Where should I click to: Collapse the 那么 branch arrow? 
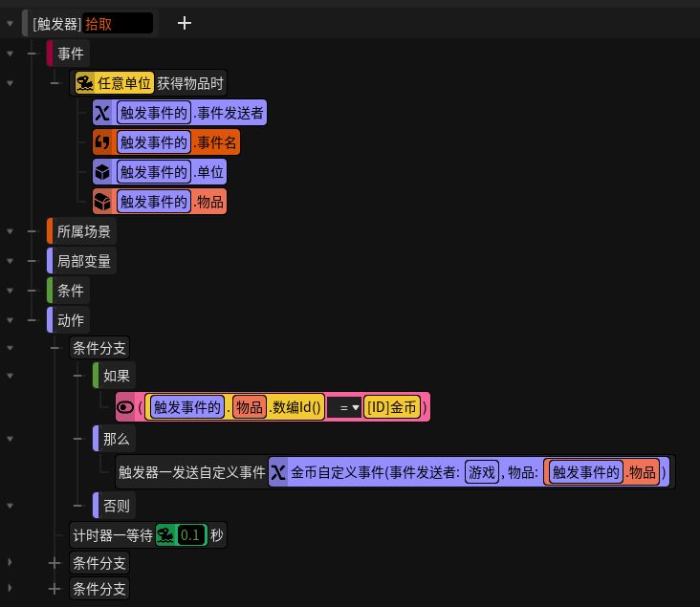point(10,439)
